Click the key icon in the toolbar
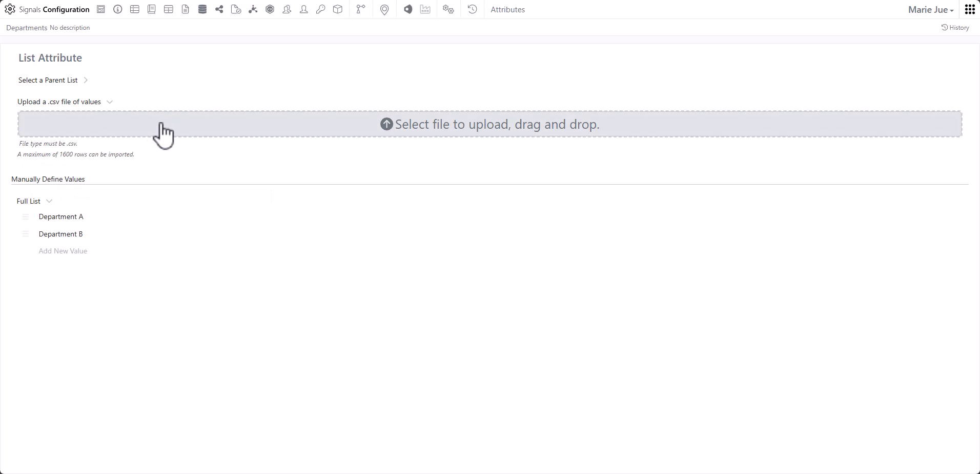Screen dimensions: 980x474 point(321,9)
